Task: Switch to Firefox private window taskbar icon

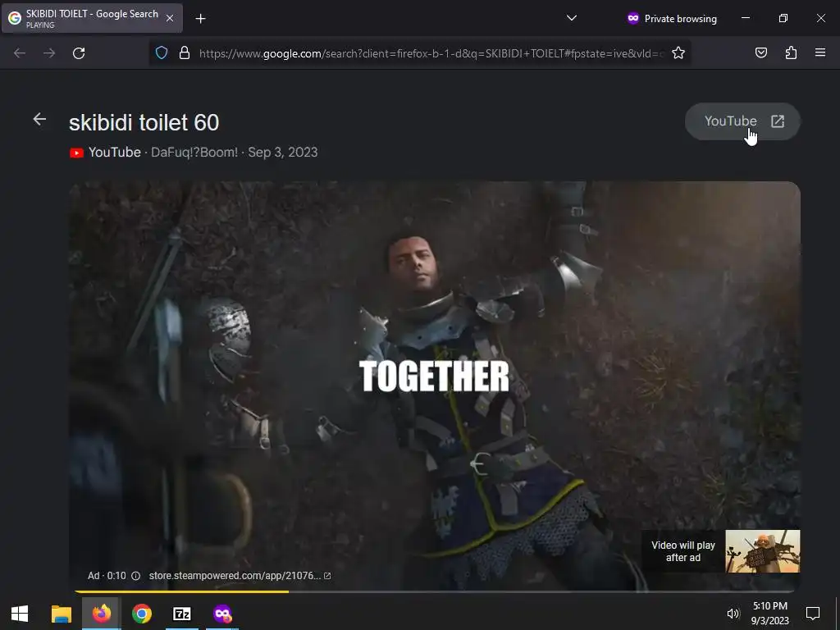Action: 222,614
